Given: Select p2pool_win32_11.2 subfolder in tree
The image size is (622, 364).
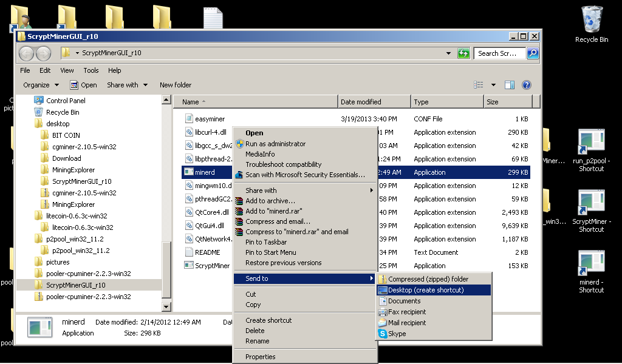Looking at the screenshot, I should pyautogui.click(x=81, y=251).
